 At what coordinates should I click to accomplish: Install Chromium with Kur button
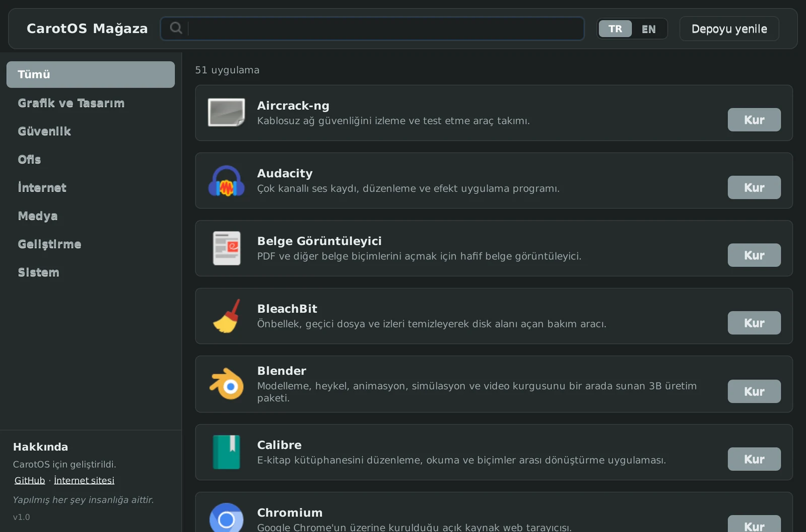(x=754, y=524)
